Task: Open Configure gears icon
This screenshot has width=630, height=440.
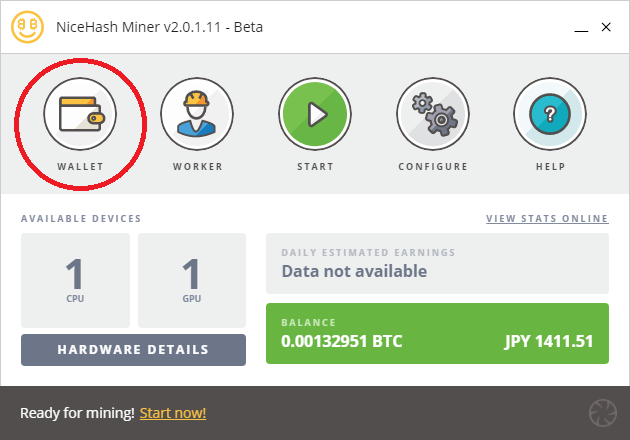Action: (x=433, y=114)
